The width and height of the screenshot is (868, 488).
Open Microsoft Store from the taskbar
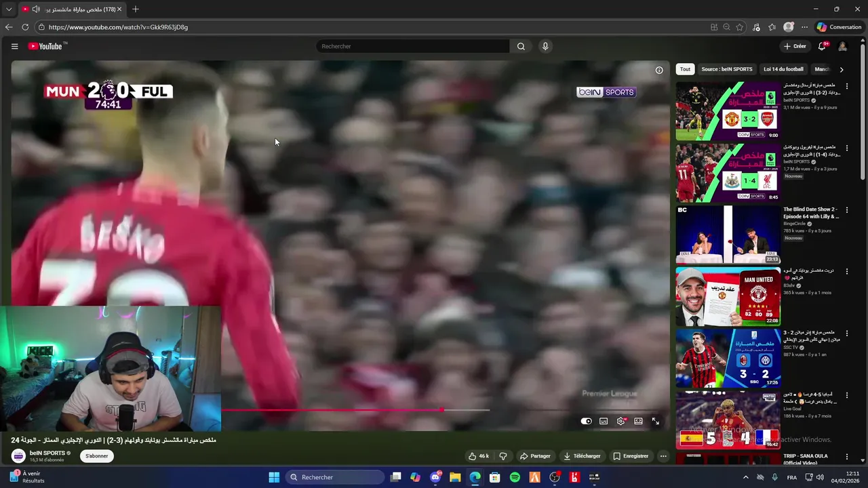tap(495, 477)
